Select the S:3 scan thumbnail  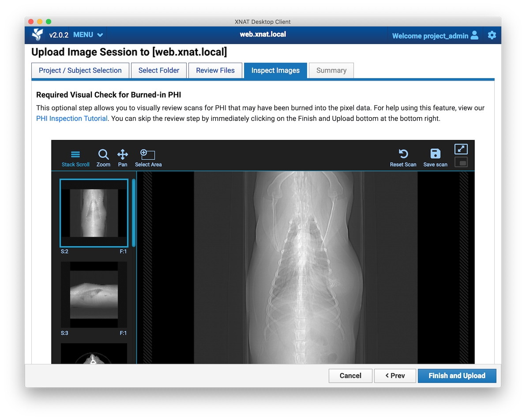pos(94,294)
